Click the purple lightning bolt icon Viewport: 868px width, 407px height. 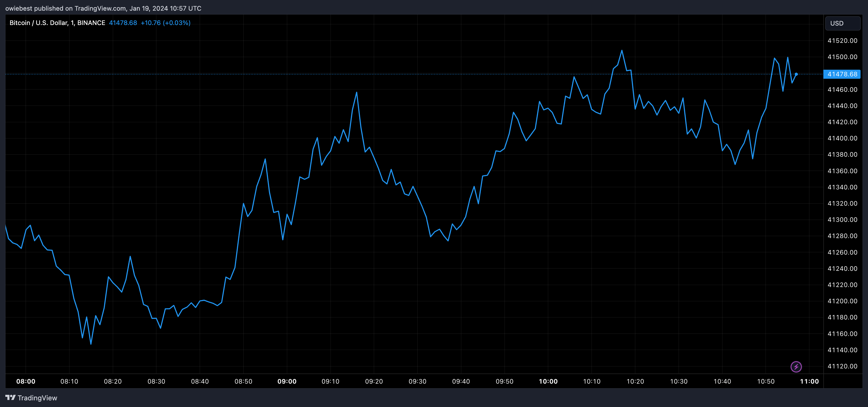pyautogui.click(x=796, y=367)
